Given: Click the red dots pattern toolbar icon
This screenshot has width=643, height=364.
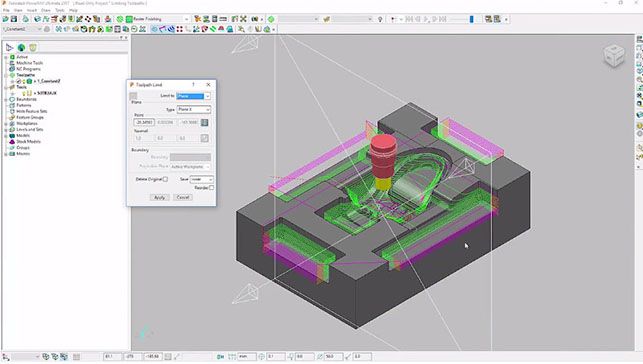Looking at the screenshot, I should coord(180,29).
